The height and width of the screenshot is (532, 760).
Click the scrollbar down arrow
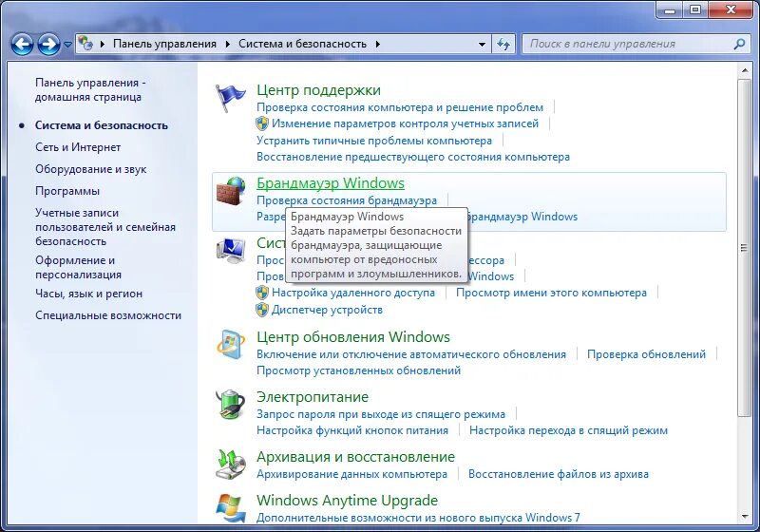[744, 517]
